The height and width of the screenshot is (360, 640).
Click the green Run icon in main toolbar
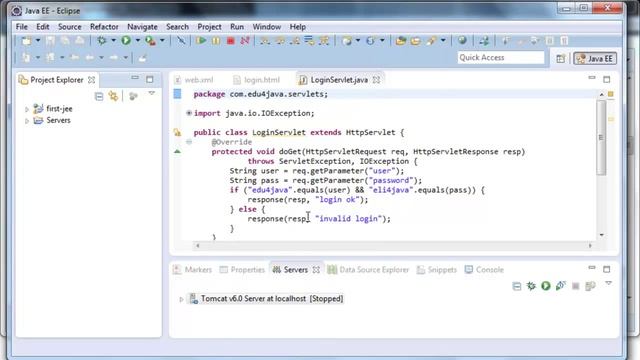tap(126, 40)
